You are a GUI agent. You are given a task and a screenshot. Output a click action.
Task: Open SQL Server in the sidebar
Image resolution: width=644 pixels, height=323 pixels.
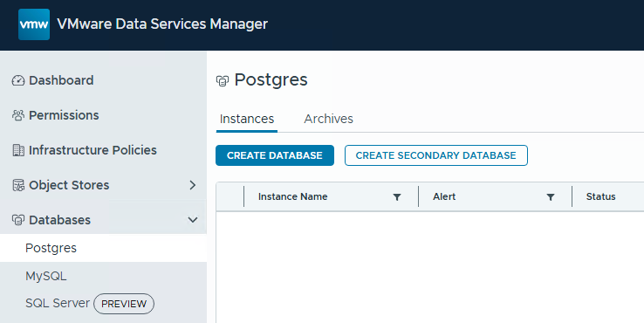(58, 303)
